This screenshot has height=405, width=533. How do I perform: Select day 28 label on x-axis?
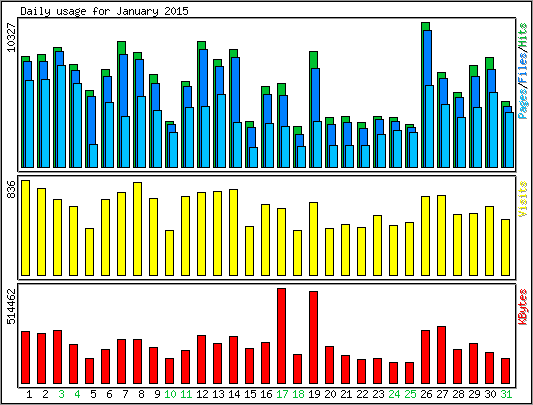pos(458,394)
